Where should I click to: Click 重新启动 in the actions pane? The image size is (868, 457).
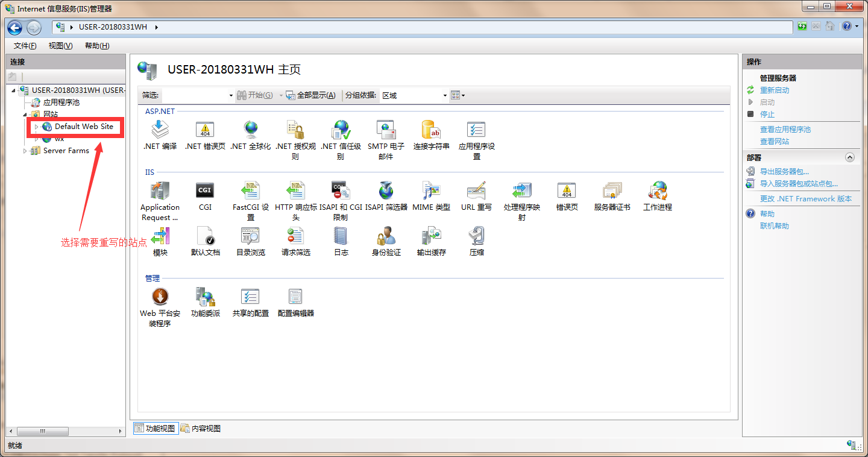[x=775, y=90]
